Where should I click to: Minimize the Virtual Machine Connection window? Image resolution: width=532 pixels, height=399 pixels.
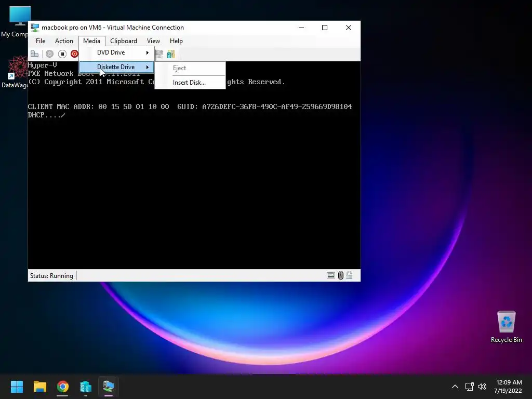pos(301,28)
